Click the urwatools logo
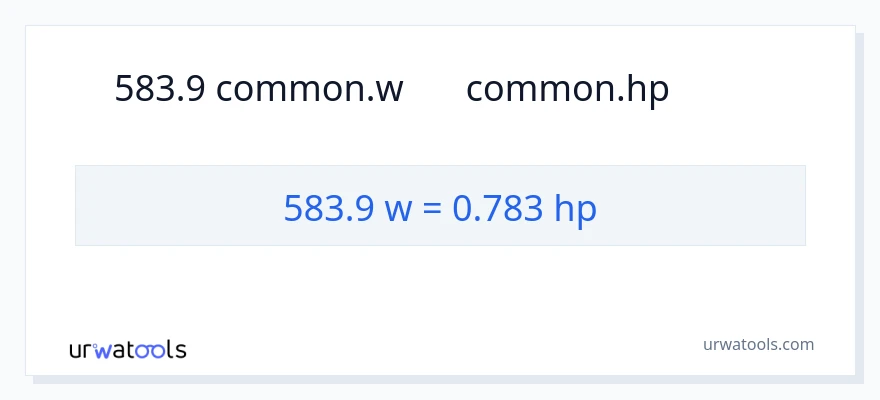 pyautogui.click(x=127, y=349)
